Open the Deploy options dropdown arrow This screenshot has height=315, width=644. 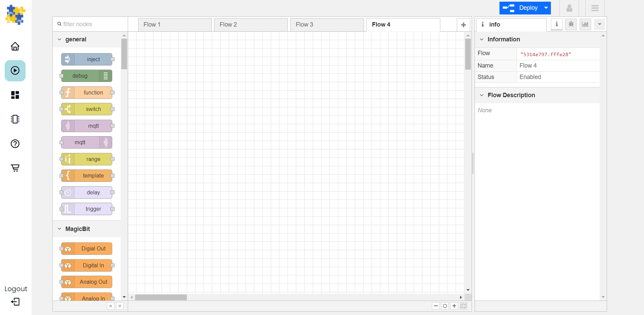tap(546, 8)
